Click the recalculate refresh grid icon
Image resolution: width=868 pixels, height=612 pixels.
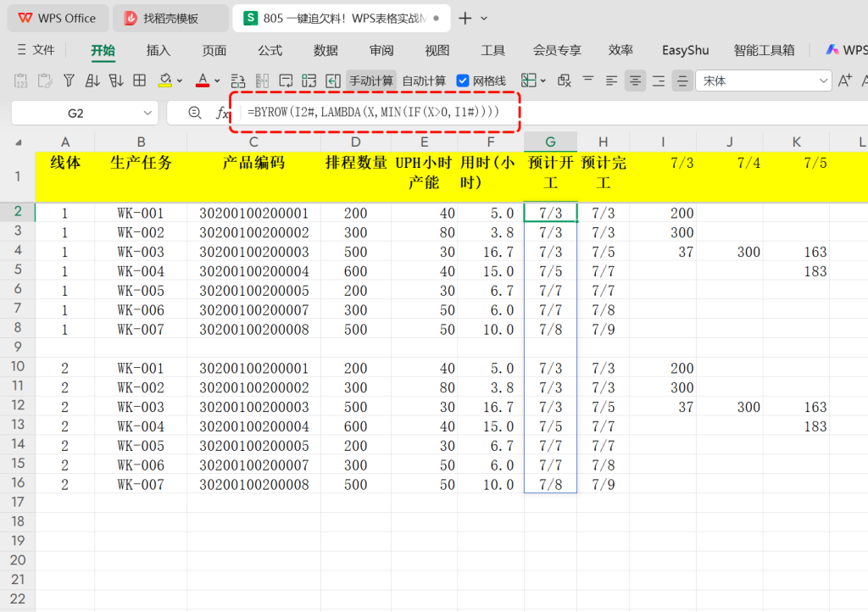tap(309, 81)
